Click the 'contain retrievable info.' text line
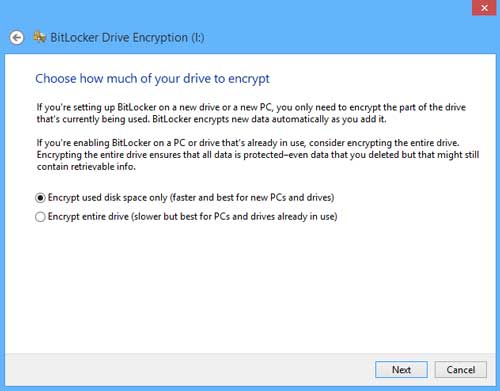 point(86,167)
